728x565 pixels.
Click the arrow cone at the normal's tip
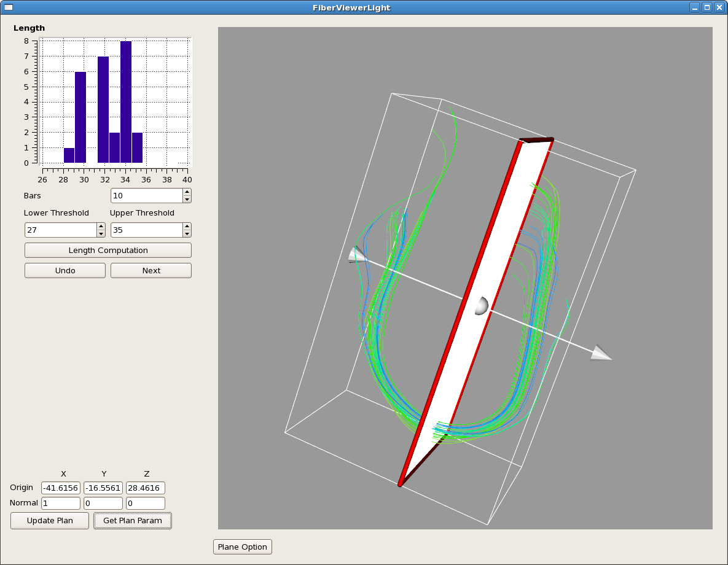(x=600, y=354)
